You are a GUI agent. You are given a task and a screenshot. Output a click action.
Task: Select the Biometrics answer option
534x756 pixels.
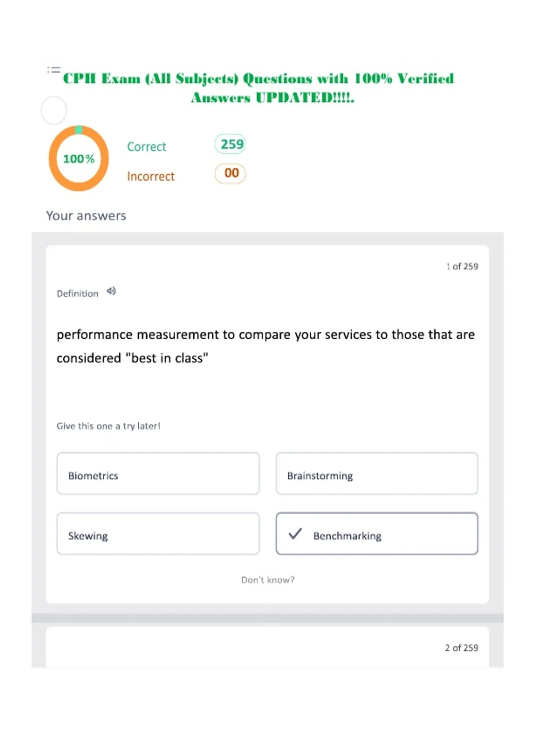click(x=158, y=474)
